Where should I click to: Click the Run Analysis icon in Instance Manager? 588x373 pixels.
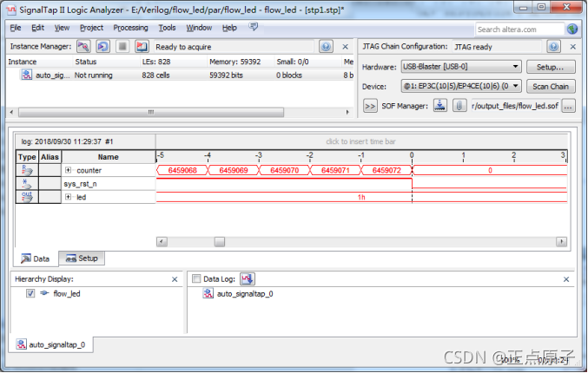[x=83, y=47]
